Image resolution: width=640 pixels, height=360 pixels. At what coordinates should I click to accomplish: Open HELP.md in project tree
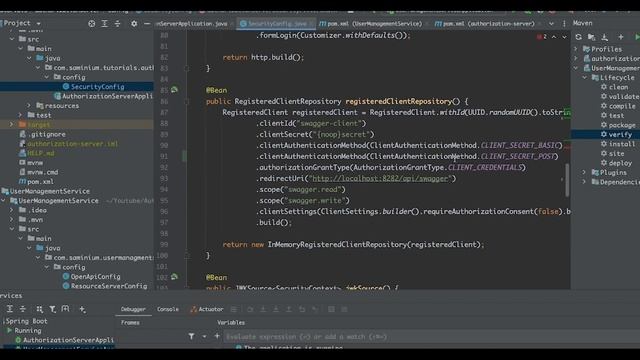coord(37,153)
